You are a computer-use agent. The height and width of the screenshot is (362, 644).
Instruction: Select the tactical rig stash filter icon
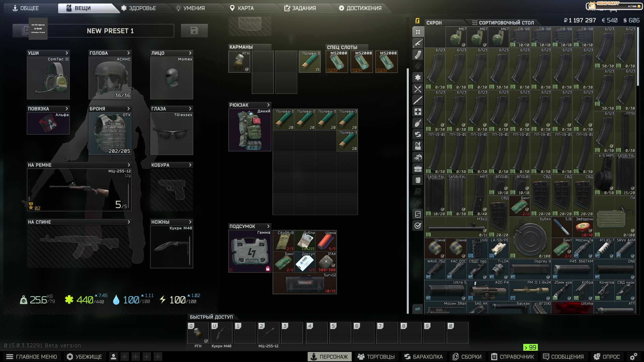click(x=418, y=146)
